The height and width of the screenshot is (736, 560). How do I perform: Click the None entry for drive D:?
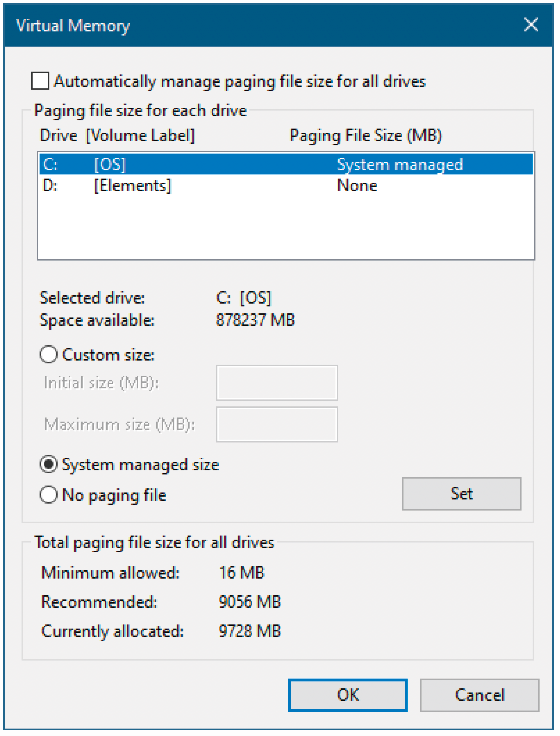pyautogui.click(x=357, y=186)
